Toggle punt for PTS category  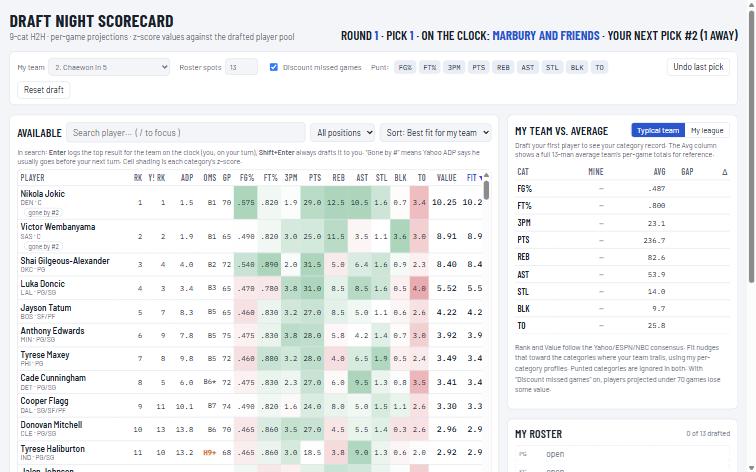(479, 67)
